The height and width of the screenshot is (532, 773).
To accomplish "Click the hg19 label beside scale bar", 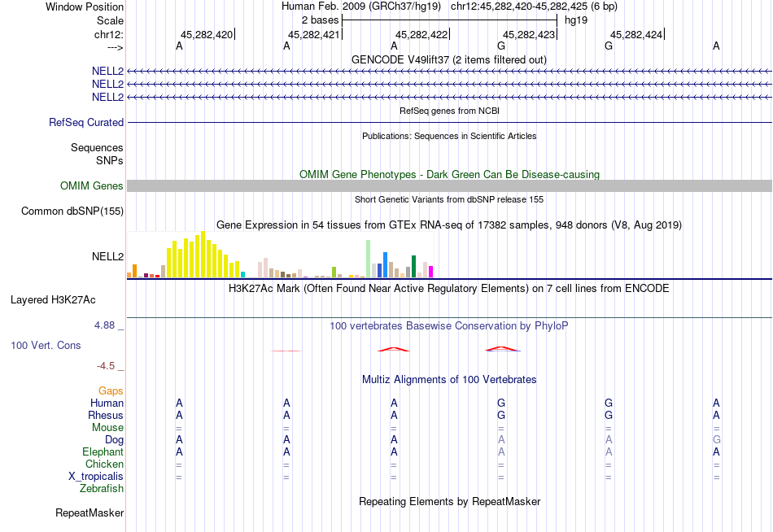I will click(576, 20).
